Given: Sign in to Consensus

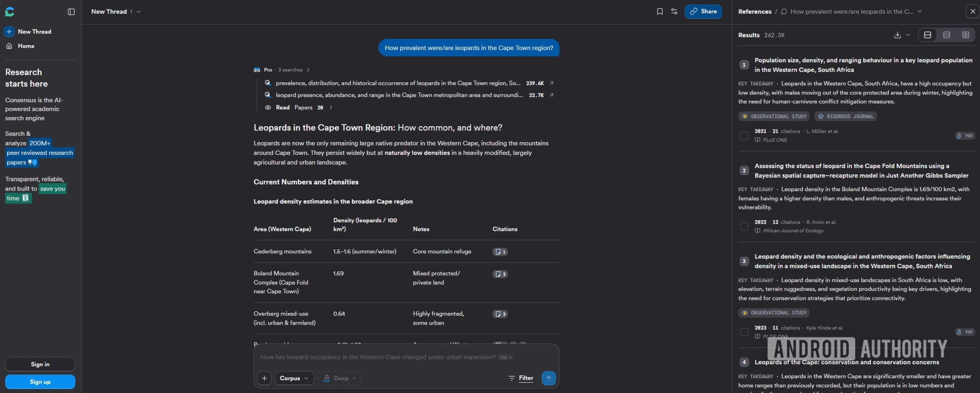Looking at the screenshot, I should point(40,364).
